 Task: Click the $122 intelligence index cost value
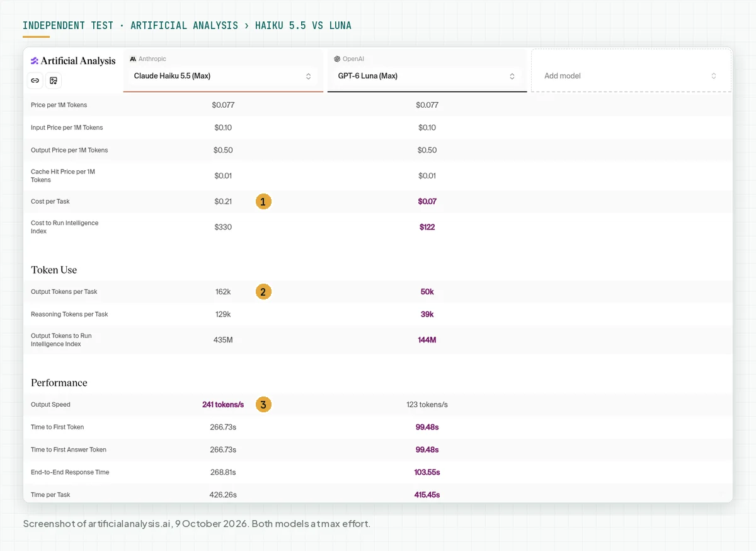click(x=427, y=227)
